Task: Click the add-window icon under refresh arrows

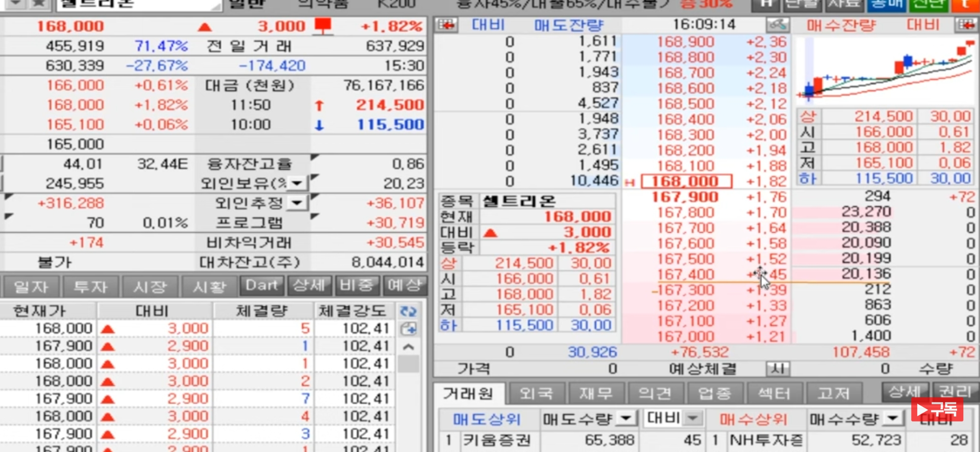Action: point(408,329)
